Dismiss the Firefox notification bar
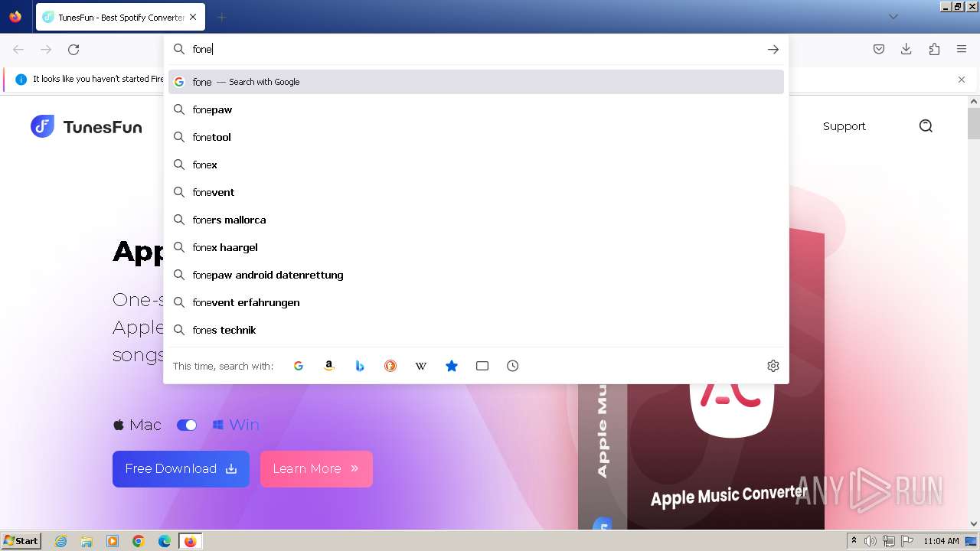Viewport: 980px width, 551px height. pos(962,80)
